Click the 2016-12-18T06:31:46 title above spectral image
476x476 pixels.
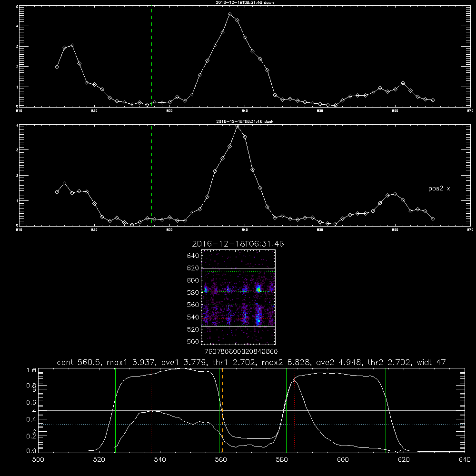coord(238,244)
